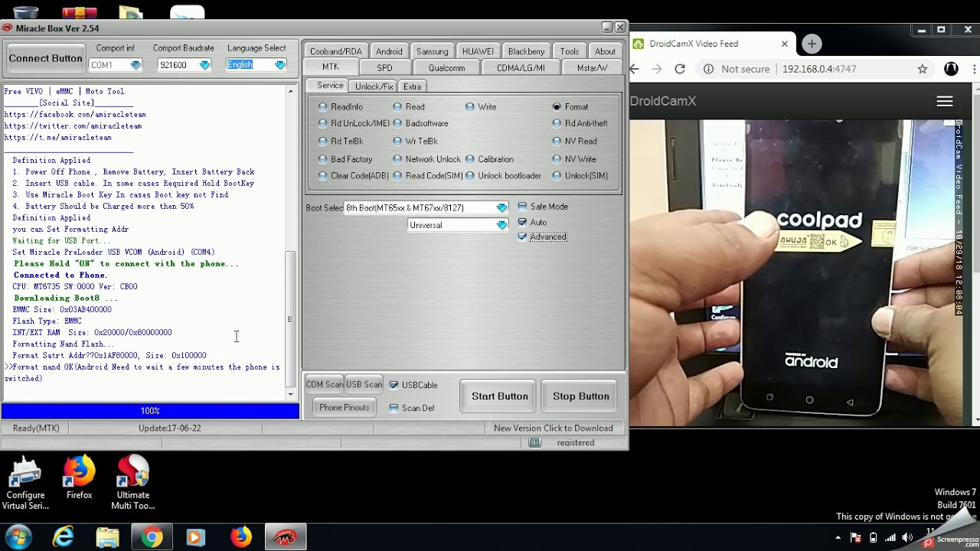This screenshot has width=980, height=551.
Task: Switch to the Coolsand/RDA tab
Action: point(335,51)
